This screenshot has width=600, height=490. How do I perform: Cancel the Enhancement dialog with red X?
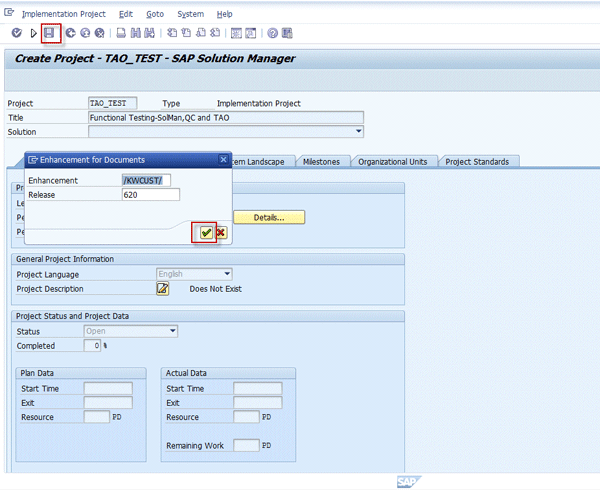point(221,232)
